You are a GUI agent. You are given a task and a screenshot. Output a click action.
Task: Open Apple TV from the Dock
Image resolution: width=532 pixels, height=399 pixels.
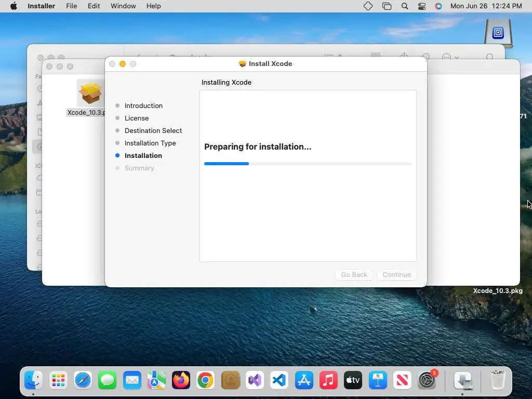tap(353, 380)
